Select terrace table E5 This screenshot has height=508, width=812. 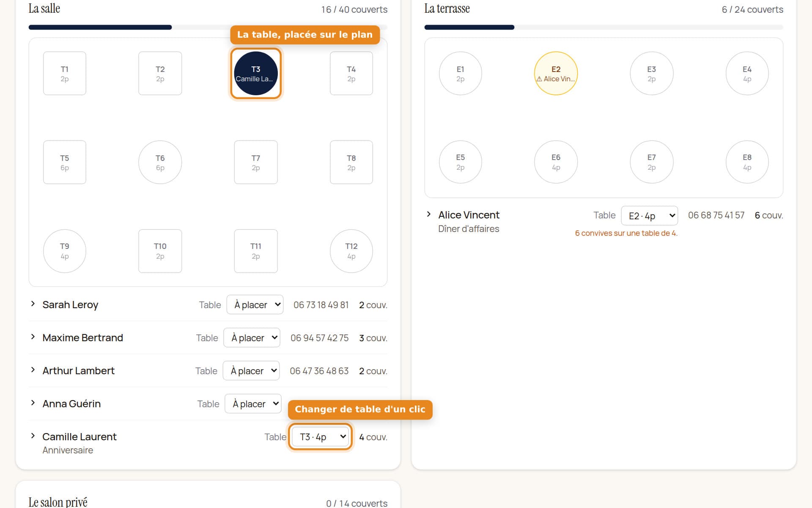461,162
